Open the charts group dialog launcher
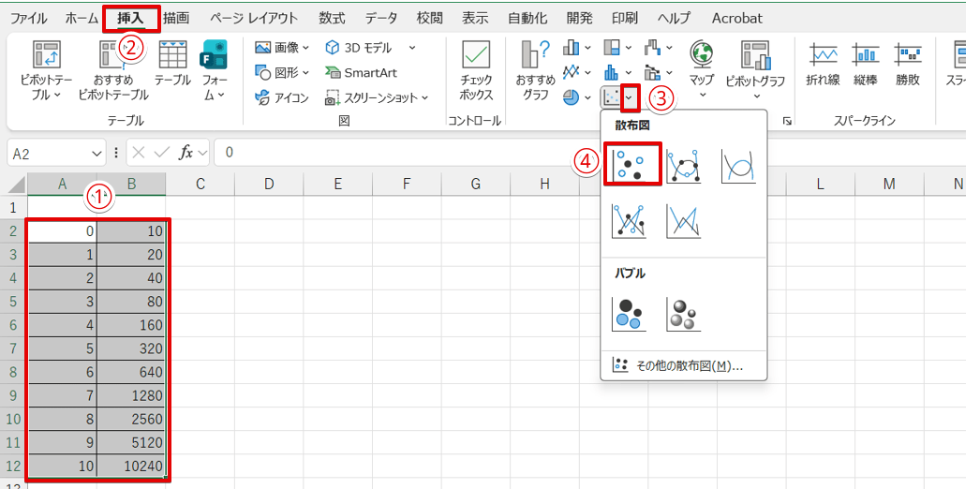Viewport: 980px width, 489px height. tap(786, 121)
